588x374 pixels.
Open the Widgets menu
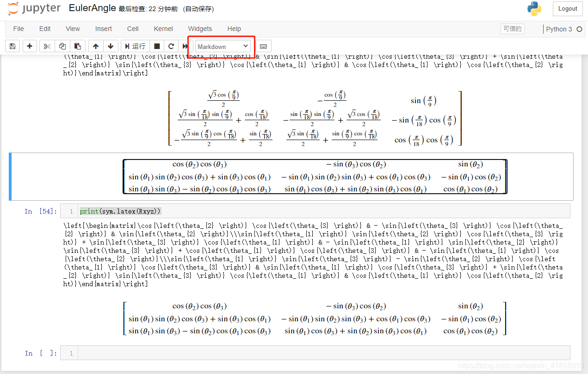[x=200, y=29]
